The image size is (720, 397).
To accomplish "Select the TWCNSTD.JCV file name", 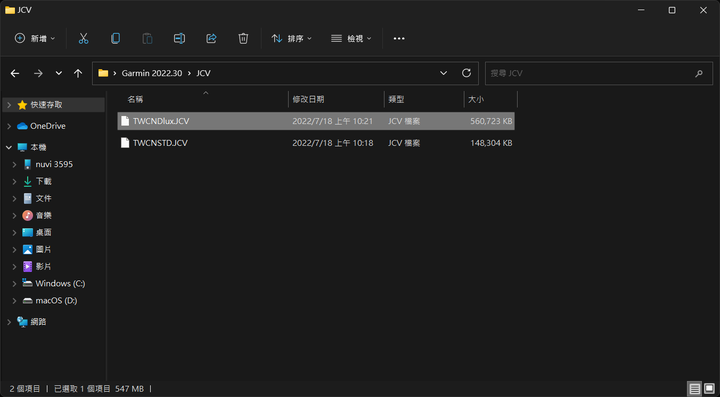I will pos(160,143).
